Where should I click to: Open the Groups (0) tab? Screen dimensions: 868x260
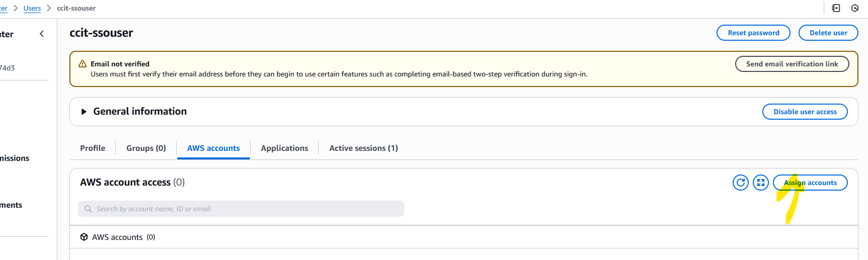[146, 148]
